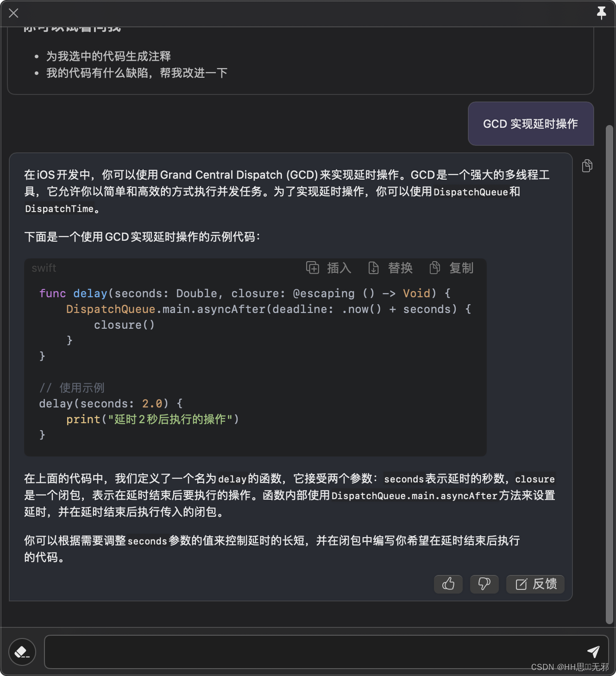Click the user message GCD 实现延时操作
Screen dimensions: 616x676
[531, 124]
